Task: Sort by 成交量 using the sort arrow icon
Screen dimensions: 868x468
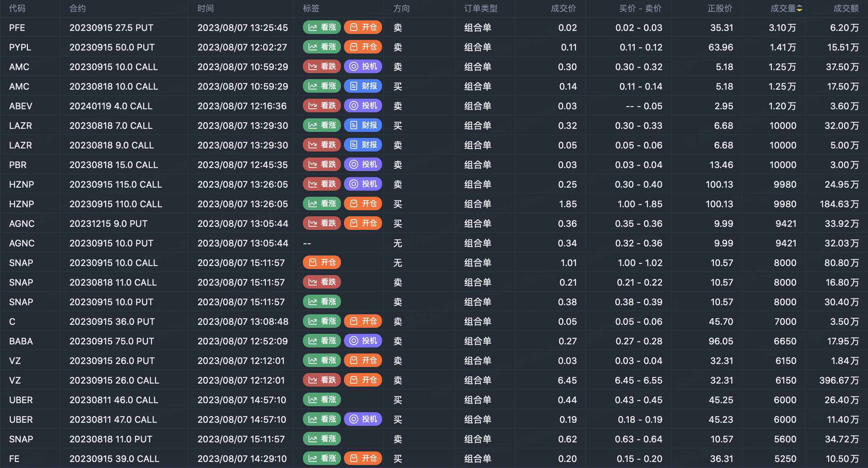Action: pos(799,8)
